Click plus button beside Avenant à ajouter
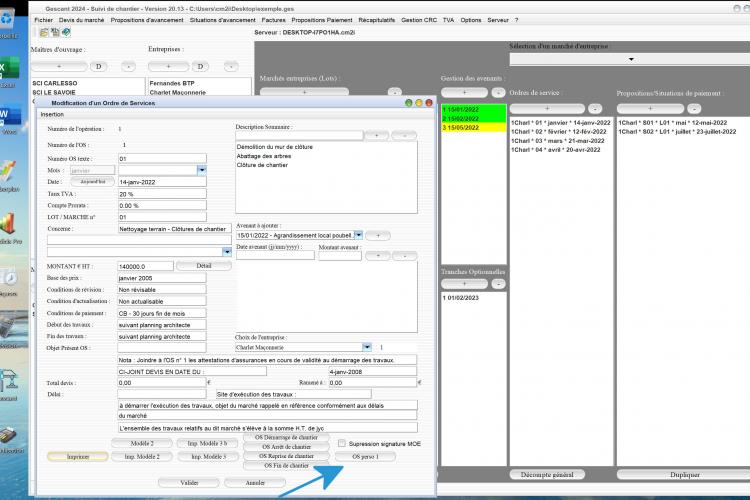The width and height of the screenshot is (750, 500). click(x=378, y=235)
